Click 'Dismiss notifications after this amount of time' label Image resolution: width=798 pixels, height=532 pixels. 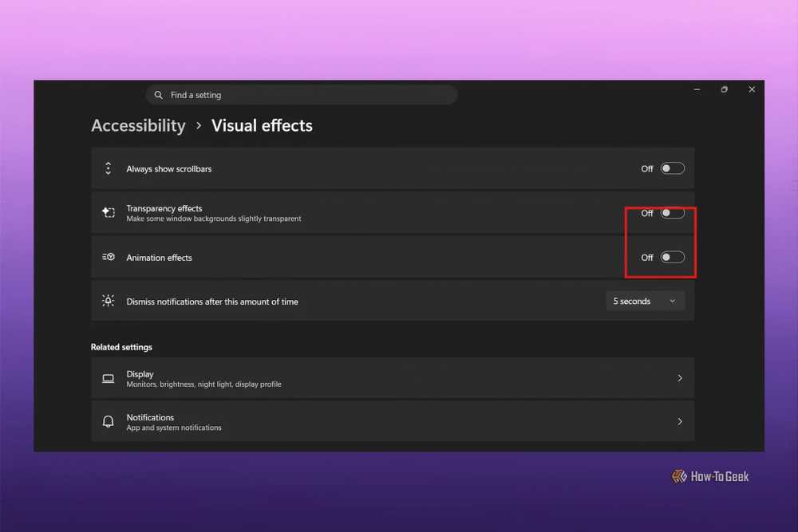(x=212, y=301)
